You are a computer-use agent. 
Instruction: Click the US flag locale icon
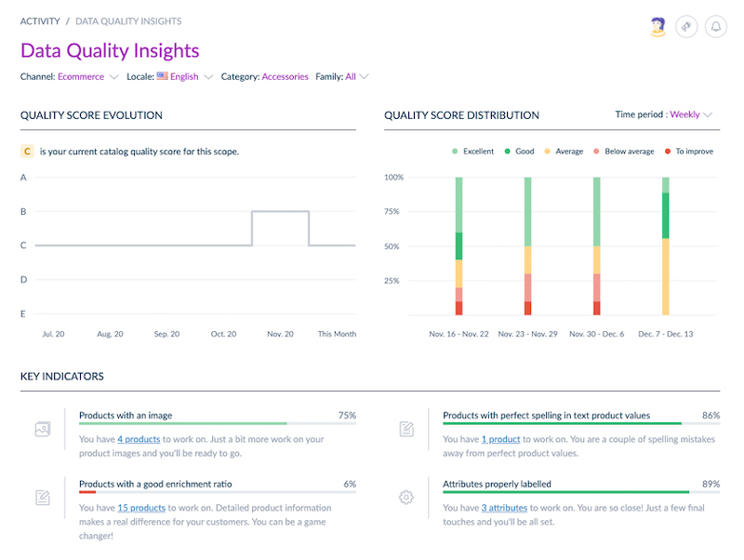[162, 76]
